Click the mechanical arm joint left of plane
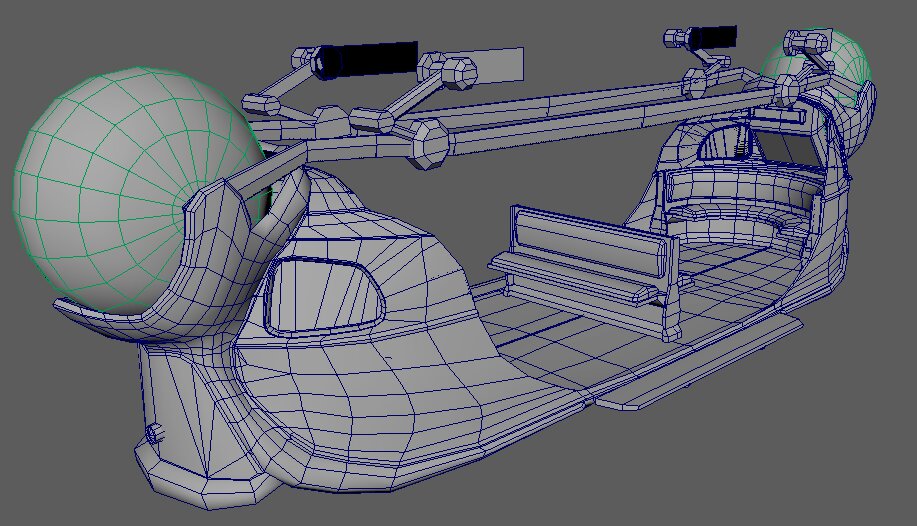Image resolution: width=917 pixels, height=526 pixels. click(438, 70)
